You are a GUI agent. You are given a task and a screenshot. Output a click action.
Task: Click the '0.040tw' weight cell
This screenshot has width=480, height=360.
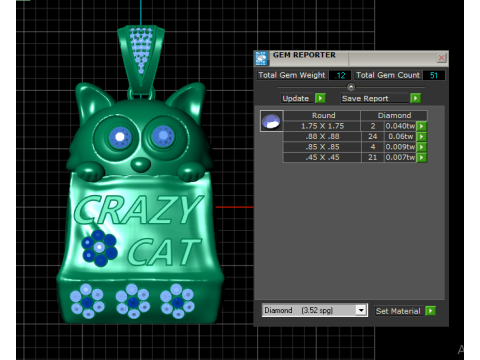pos(400,126)
